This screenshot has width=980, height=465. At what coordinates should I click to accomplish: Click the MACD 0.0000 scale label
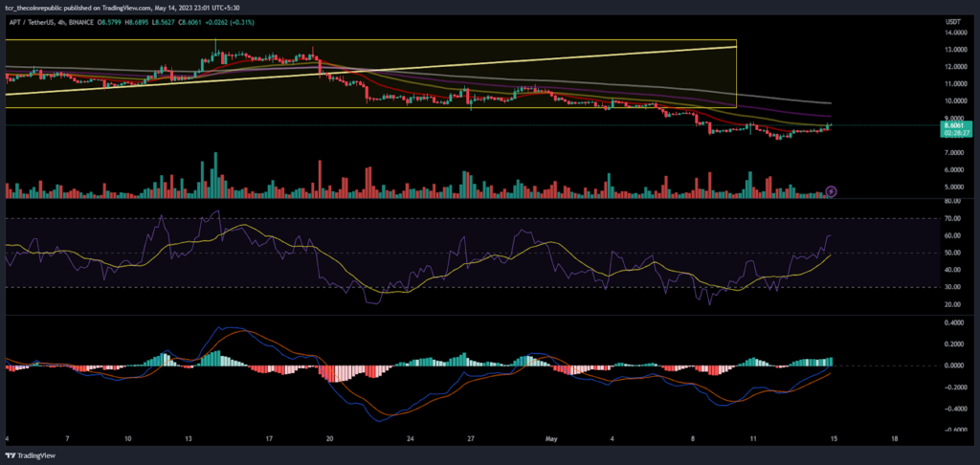click(956, 365)
